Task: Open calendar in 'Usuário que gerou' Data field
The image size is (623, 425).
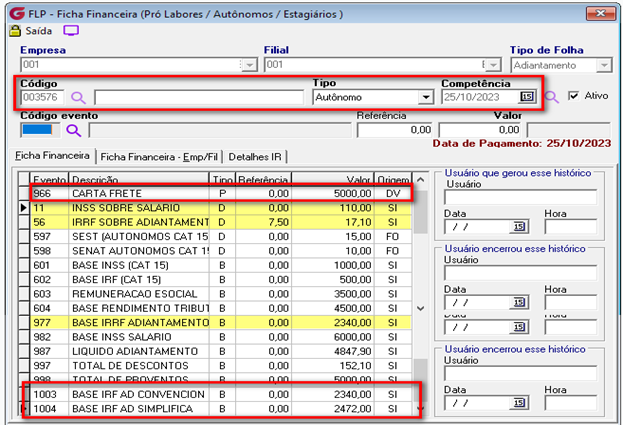Action: tap(519, 227)
